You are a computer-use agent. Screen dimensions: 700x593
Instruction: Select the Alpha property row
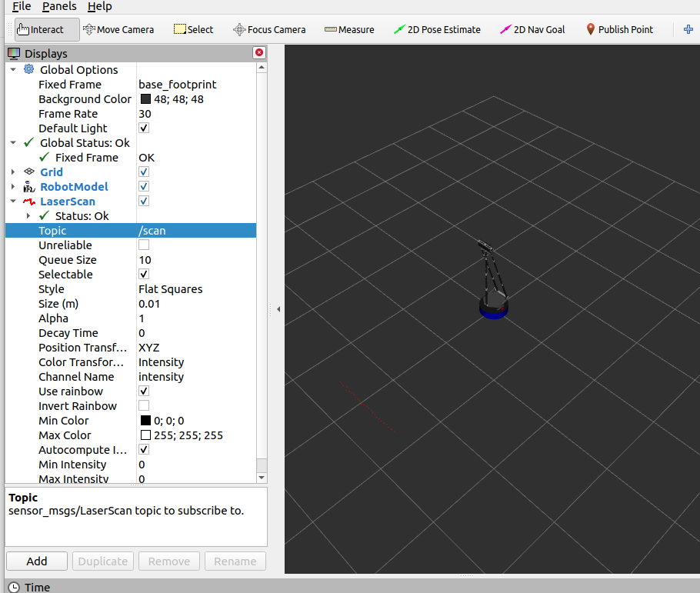point(131,318)
